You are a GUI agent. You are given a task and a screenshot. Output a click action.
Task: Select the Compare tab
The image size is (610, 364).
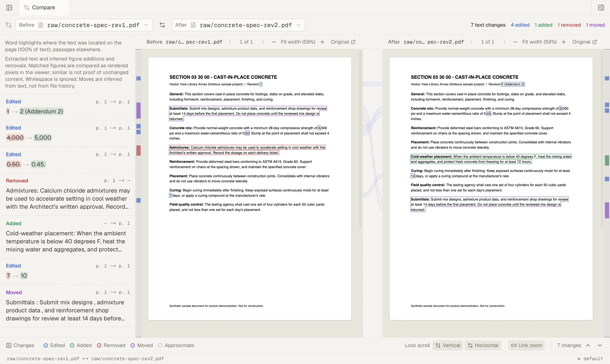point(44,8)
